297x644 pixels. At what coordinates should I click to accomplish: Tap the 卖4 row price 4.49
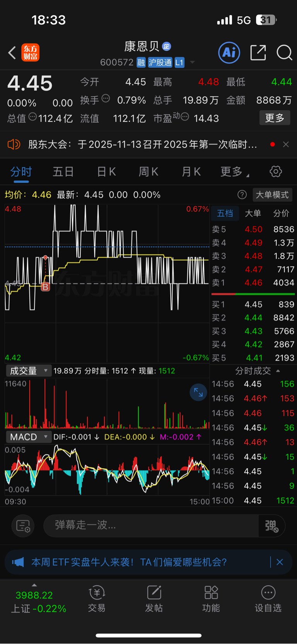click(253, 243)
